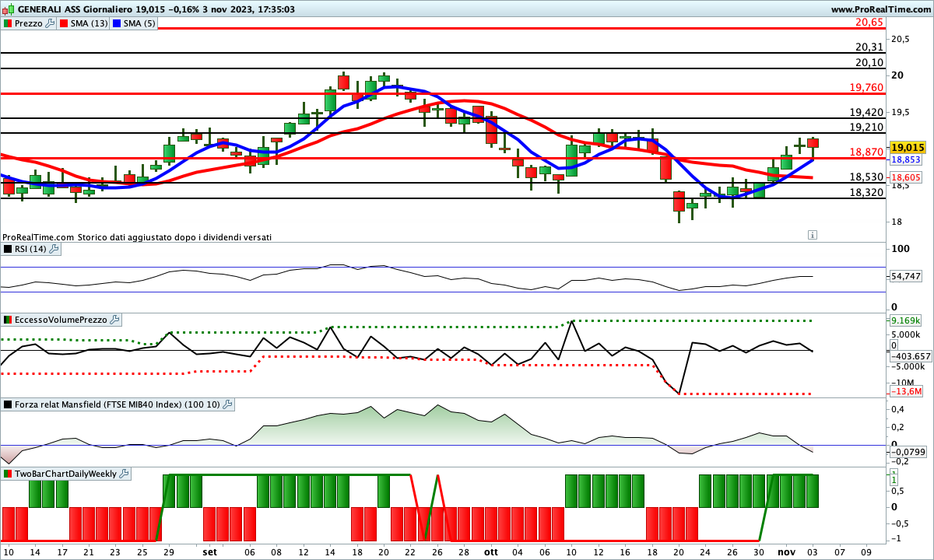934x560 pixels.
Task: Click the Mansfield value tag -0,0799
Action: pyautogui.click(x=908, y=451)
